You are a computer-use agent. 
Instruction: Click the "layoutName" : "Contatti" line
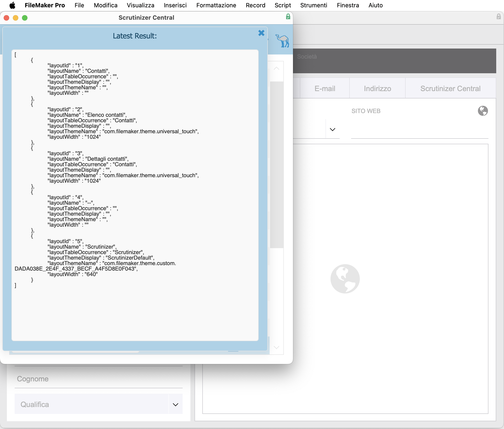point(79,71)
